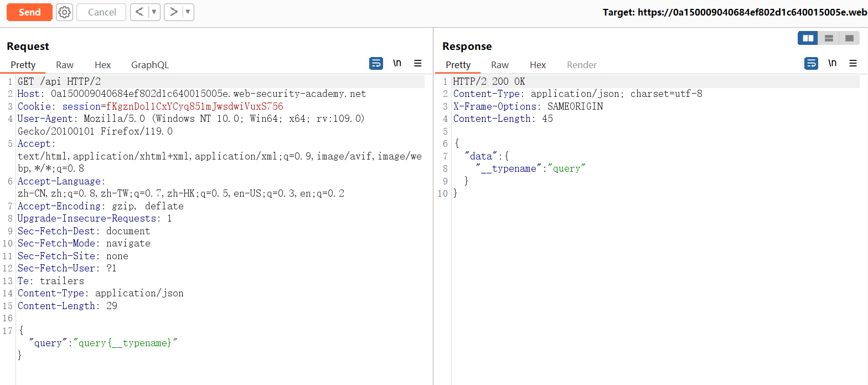The height and width of the screenshot is (385, 868).
Task: Open the GraphQL tab in Request
Action: [150, 65]
